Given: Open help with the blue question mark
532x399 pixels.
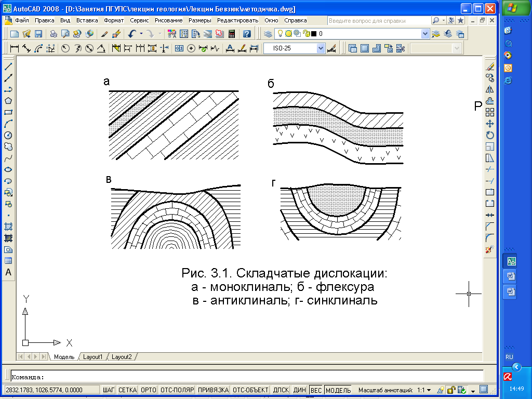Looking at the screenshot, I should point(247,34).
